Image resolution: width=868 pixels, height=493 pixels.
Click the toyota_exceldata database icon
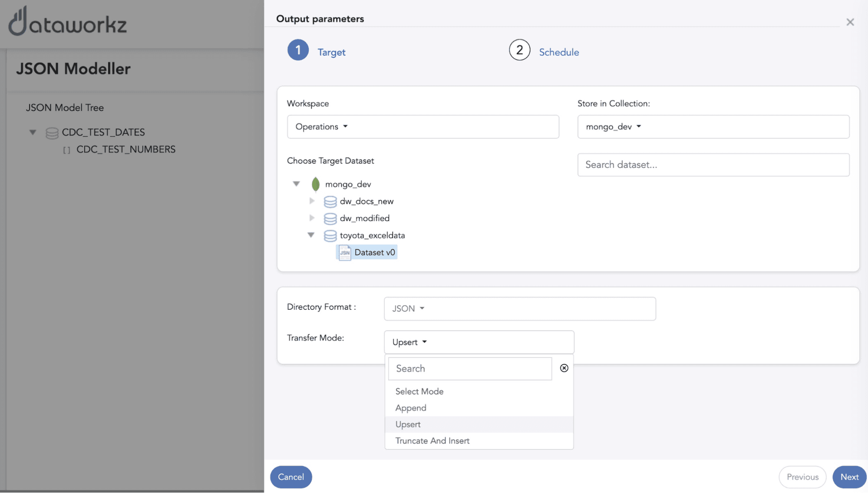pos(330,235)
